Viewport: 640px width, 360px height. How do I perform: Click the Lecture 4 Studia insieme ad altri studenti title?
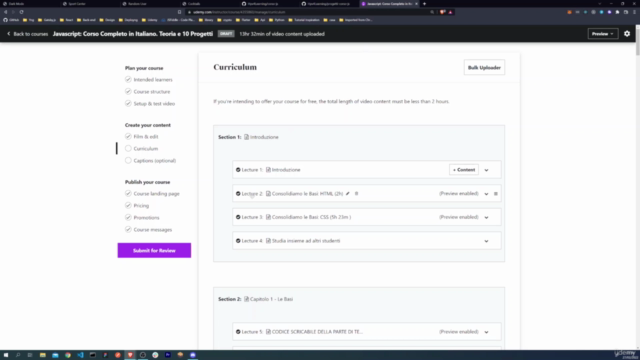[x=306, y=241]
